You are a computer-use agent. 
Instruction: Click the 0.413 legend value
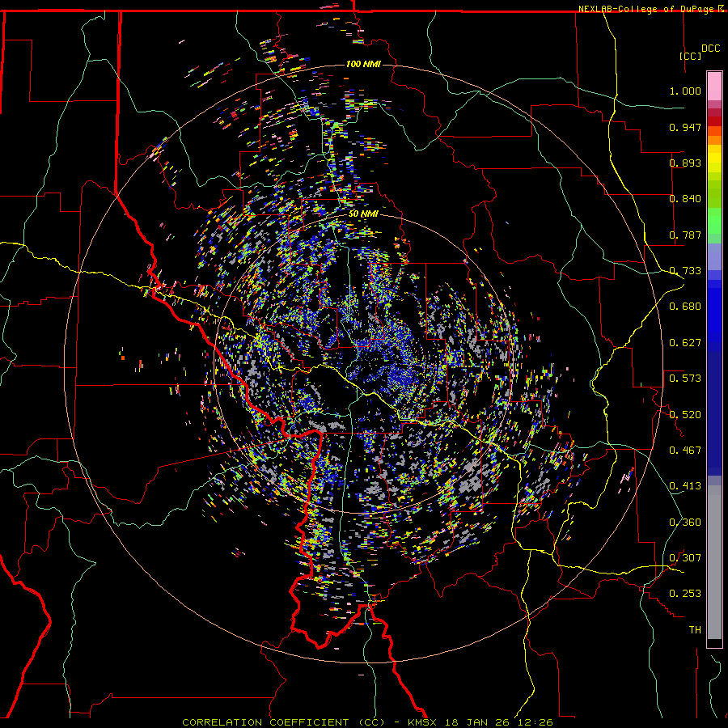click(685, 486)
